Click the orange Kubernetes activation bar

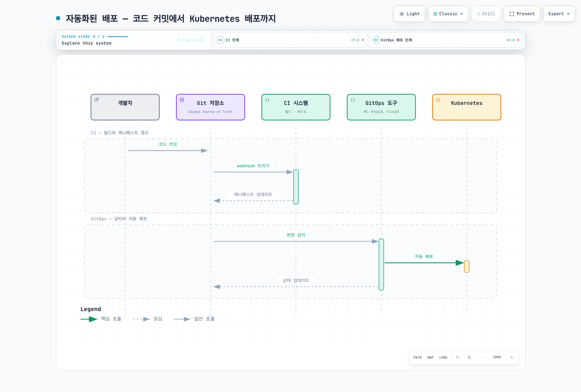tap(467, 266)
